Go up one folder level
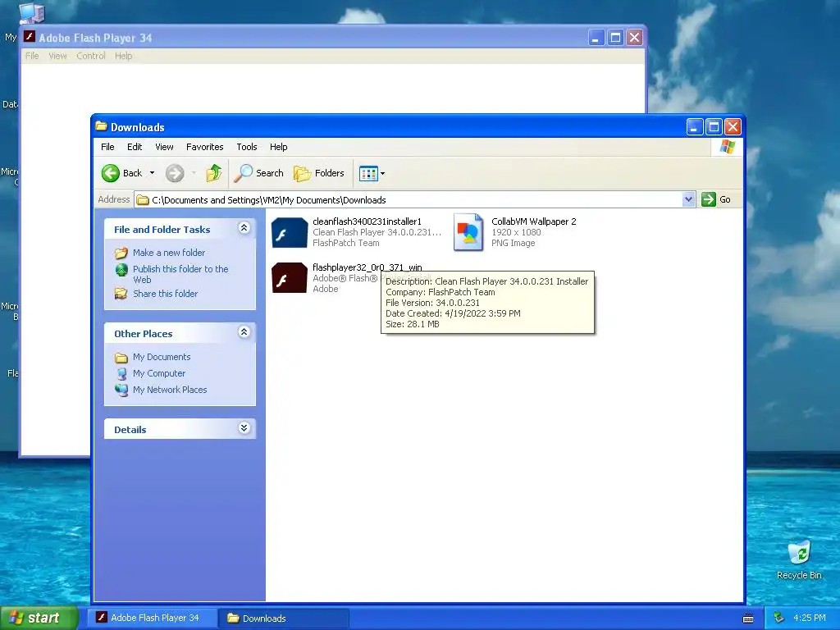 tap(214, 173)
